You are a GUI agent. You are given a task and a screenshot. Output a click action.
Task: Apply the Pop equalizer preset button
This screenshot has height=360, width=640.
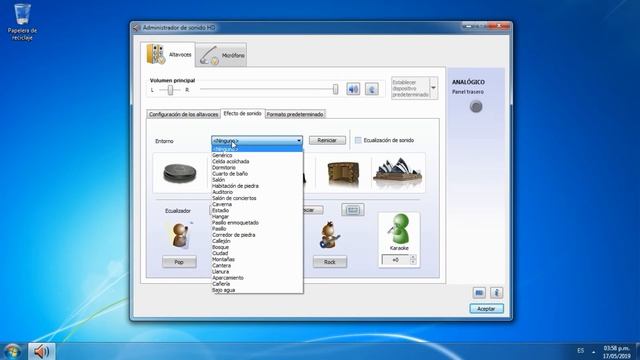[179, 262]
